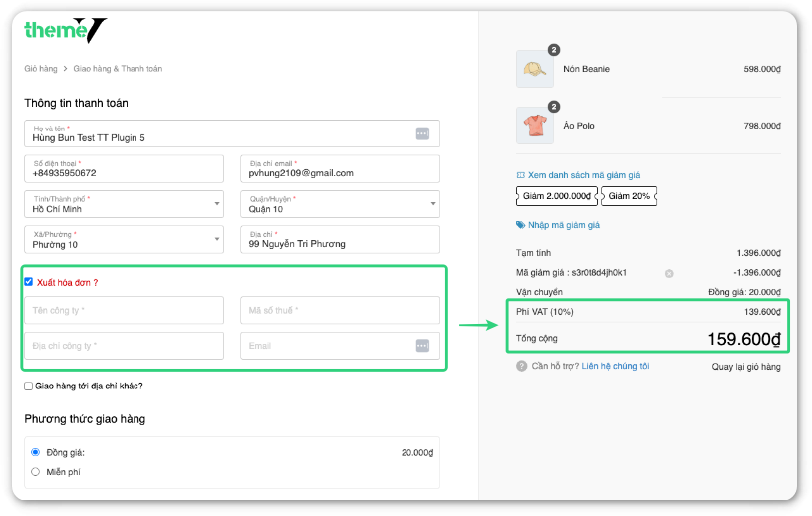812x516 pixels.
Task: Click the quantity badge on Nón Beanie
Action: tap(554, 50)
